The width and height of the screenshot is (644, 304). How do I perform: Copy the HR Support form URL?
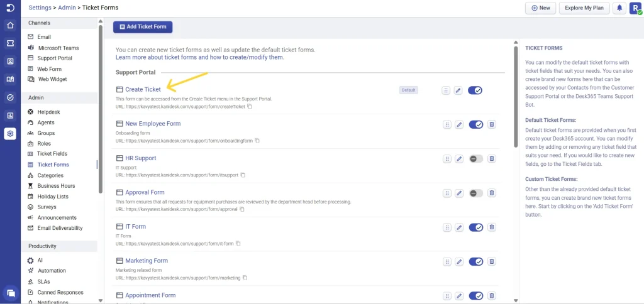243,175
